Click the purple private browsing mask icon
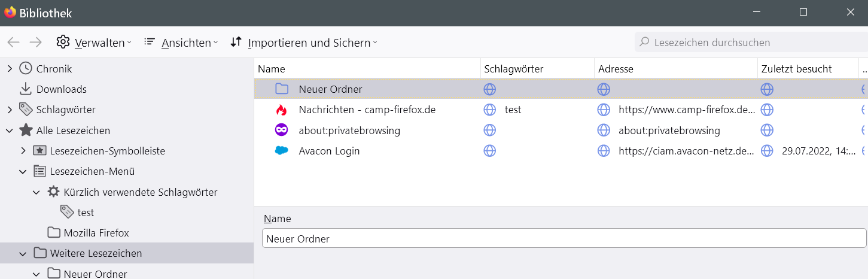This screenshot has height=279, width=868. point(281,131)
